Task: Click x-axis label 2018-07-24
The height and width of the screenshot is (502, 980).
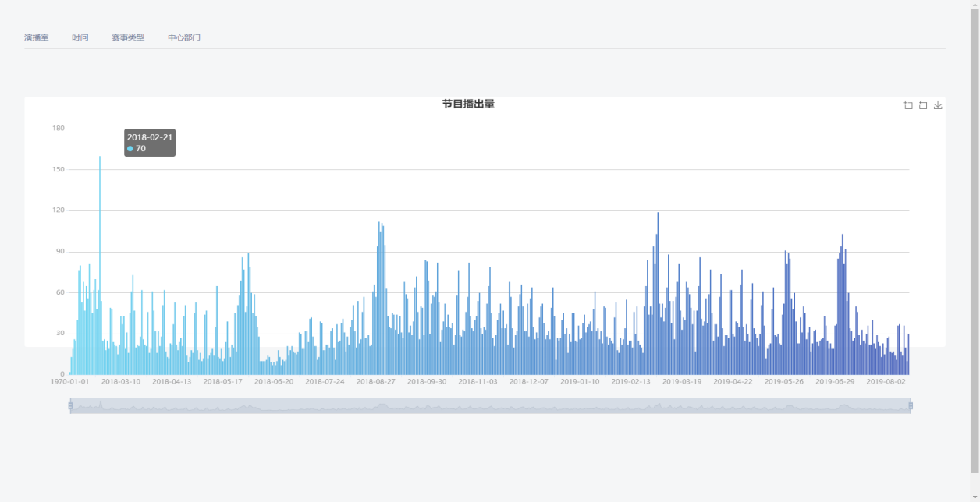Action: point(325,382)
